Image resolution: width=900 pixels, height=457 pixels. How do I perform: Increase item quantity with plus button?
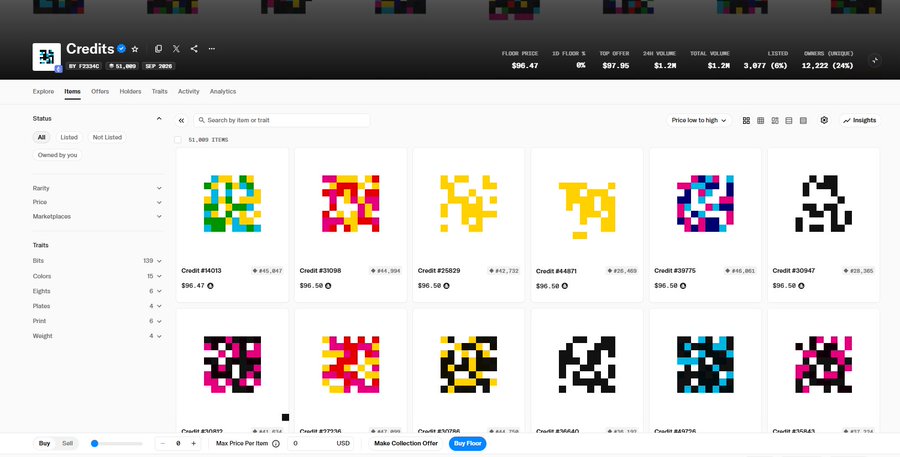point(193,444)
